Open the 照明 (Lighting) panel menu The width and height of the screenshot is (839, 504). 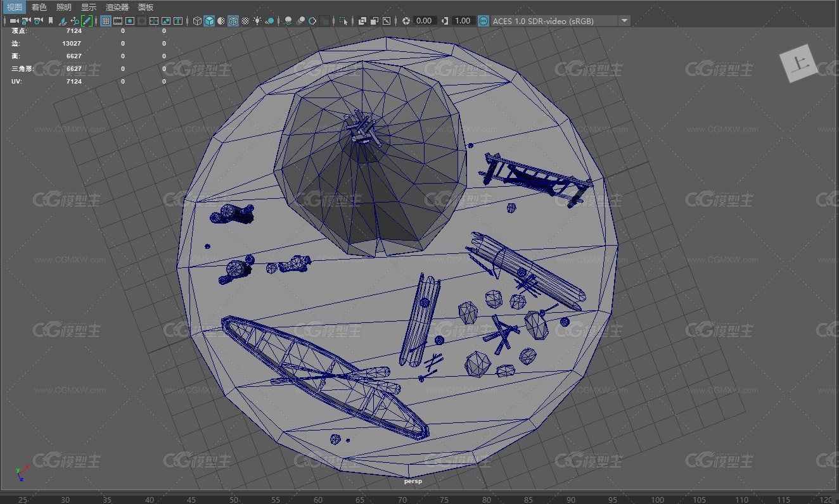[64, 7]
